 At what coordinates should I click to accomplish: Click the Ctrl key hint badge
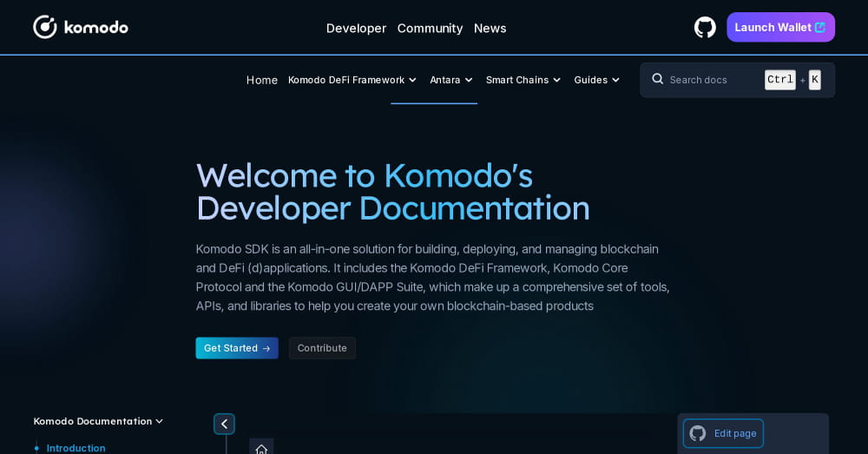click(780, 80)
